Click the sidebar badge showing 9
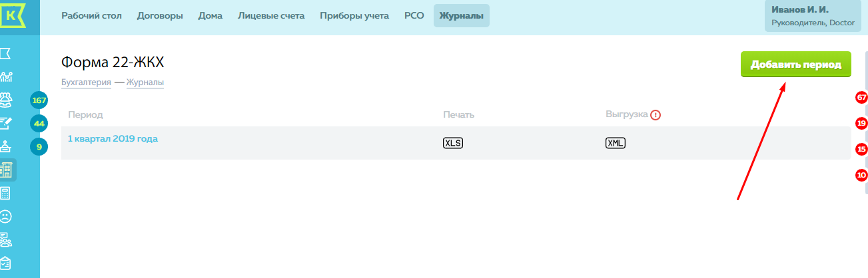The width and height of the screenshot is (868, 278). 39,146
